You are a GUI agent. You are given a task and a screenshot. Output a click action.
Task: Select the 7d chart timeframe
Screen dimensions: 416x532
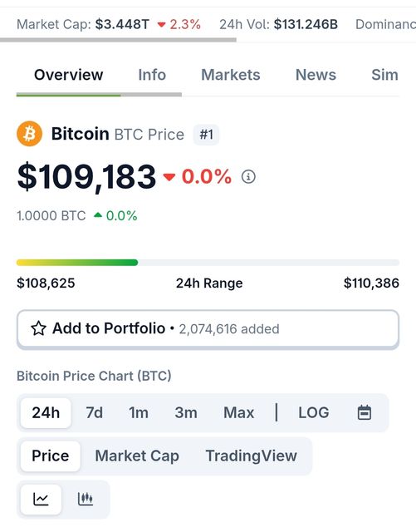tap(95, 413)
